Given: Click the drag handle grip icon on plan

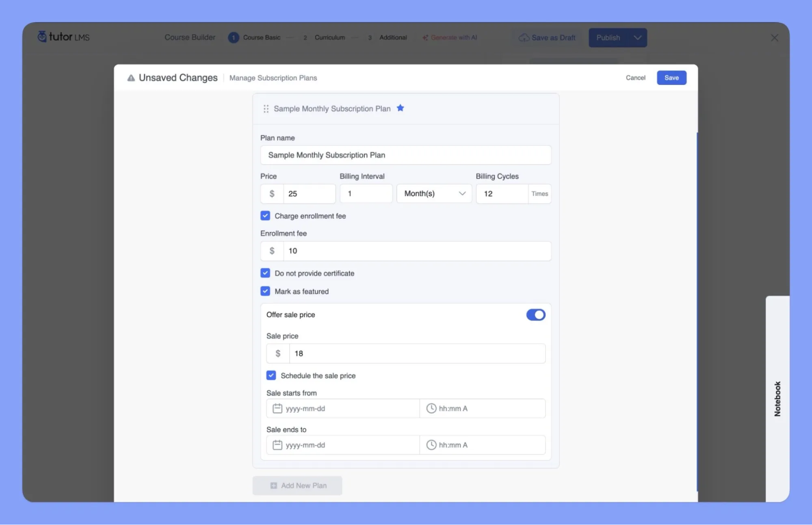Looking at the screenshot, I should (266, 108).
